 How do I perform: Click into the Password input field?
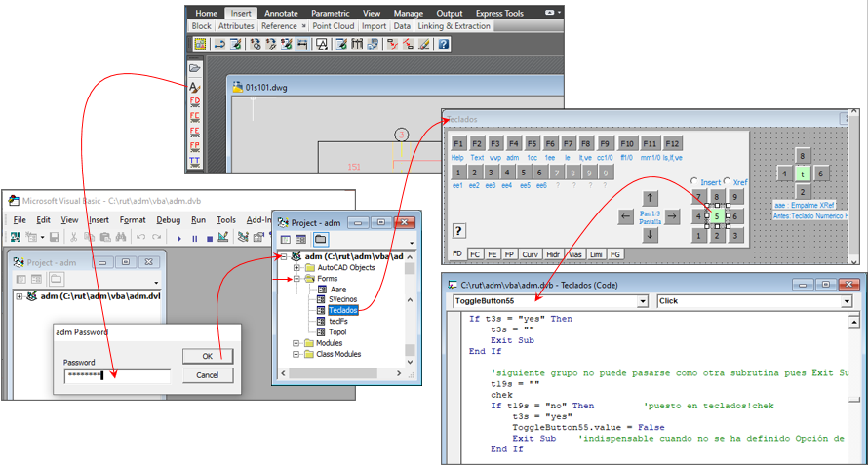(x=116, y=376)
